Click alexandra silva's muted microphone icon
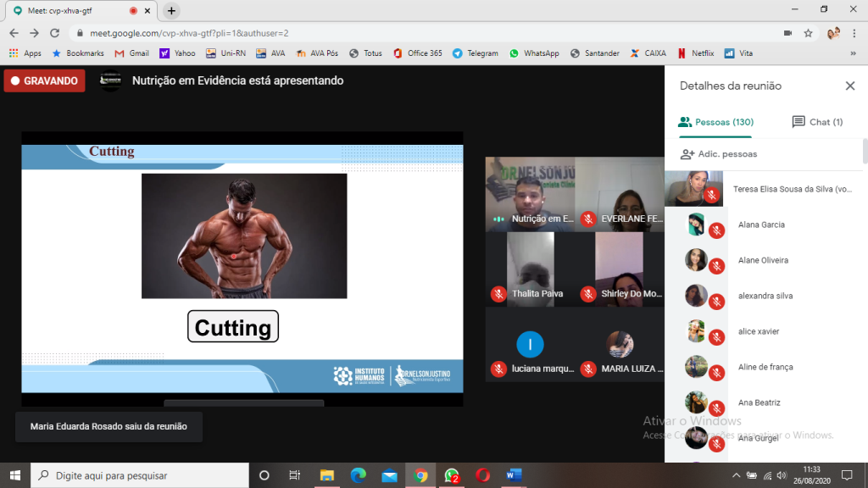Image resolution: width=868 pixels, height=488 pixels. pyautogui.click(x=717, y=302)
